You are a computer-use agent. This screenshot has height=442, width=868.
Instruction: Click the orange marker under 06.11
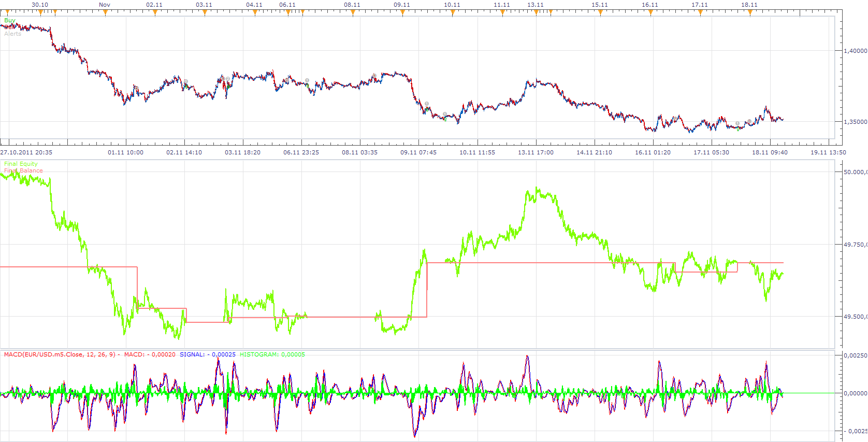point(288,12)
